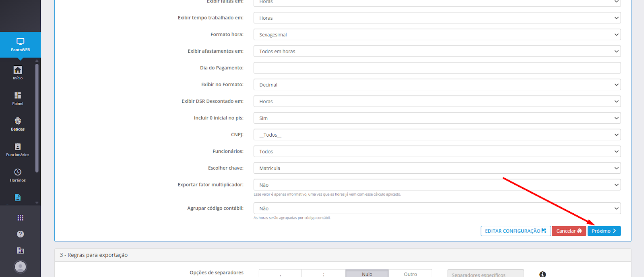Image resolution: width=644 pixels, height=277 pixels.
Task: Click the info icon beside separadores específicos
Action: pos(543,274)
